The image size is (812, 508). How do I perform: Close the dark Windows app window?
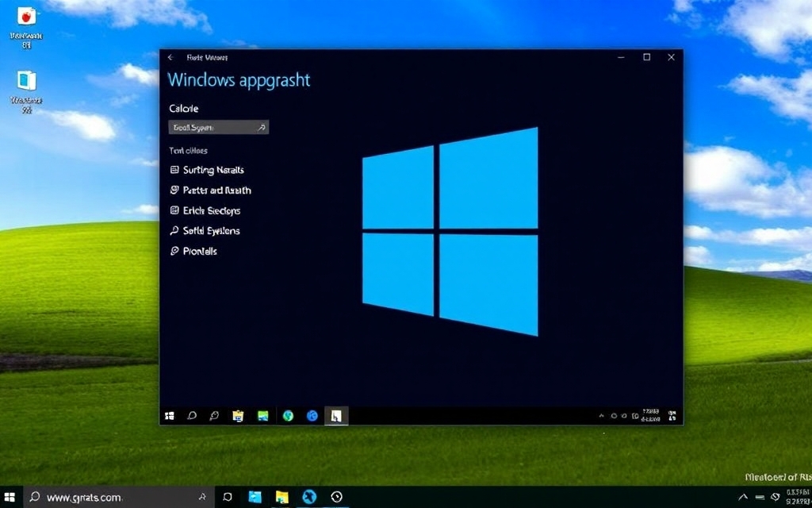click(x=671, y=57)
